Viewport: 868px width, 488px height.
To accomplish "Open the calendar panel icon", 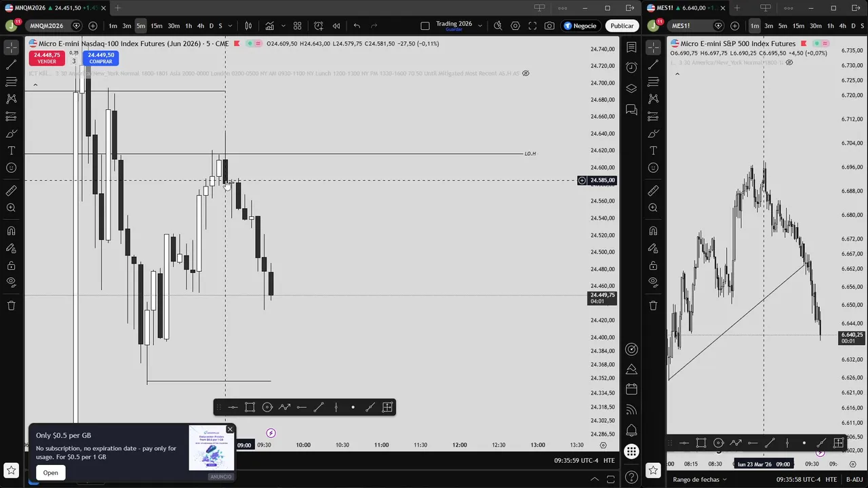I will [631, 389].
